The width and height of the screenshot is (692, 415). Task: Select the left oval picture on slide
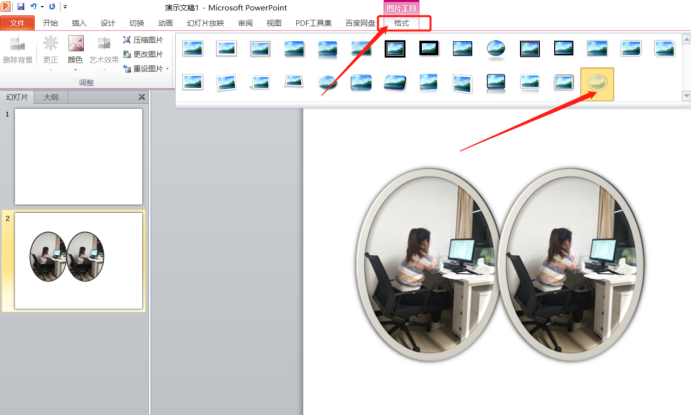(428, 264)
